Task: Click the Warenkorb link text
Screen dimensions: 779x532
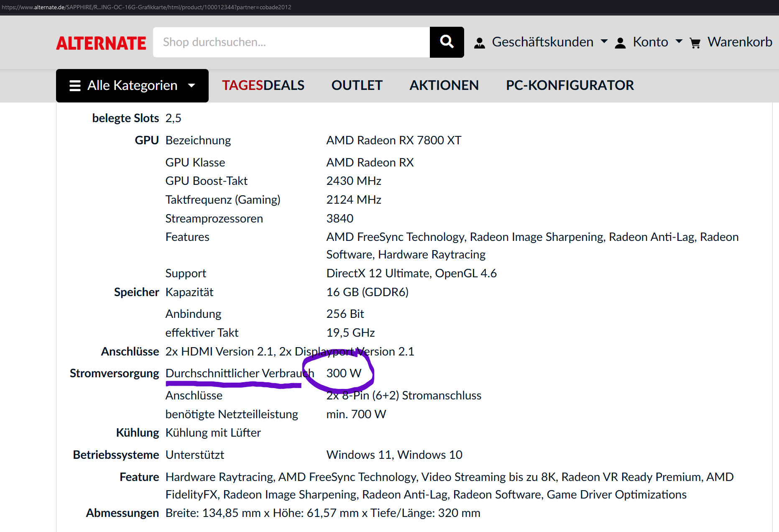Action: (740, 42)
